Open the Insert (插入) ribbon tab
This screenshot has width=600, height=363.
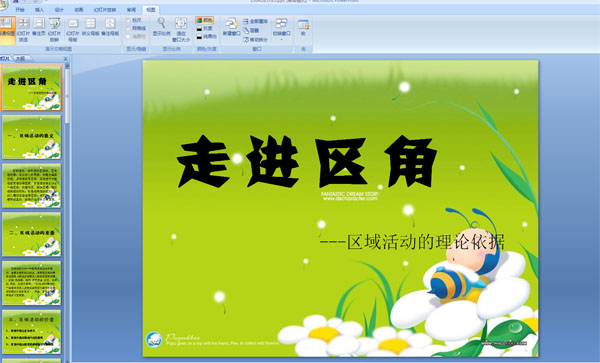point(39,10)
